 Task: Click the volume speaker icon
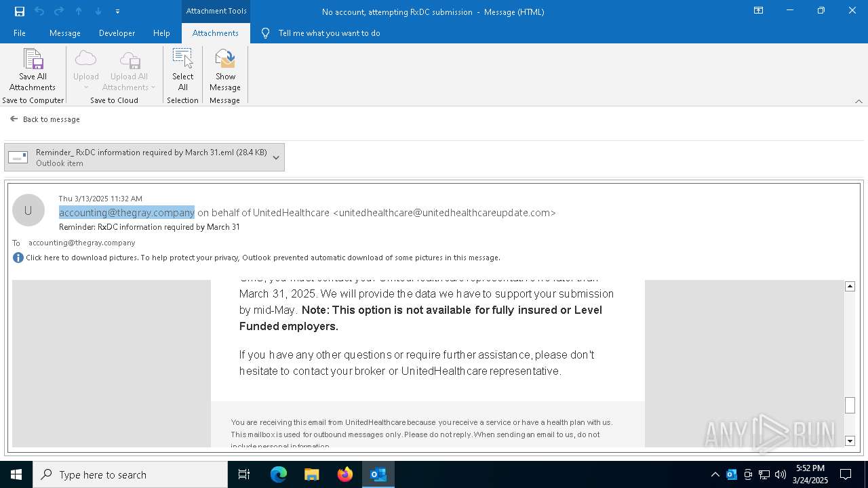pos(781,474)
